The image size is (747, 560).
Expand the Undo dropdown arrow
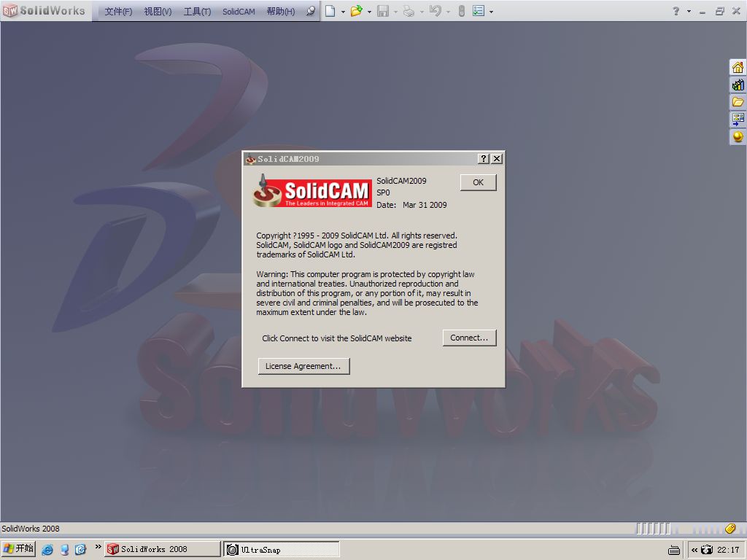pyautogui.click(x=449, y=12)
